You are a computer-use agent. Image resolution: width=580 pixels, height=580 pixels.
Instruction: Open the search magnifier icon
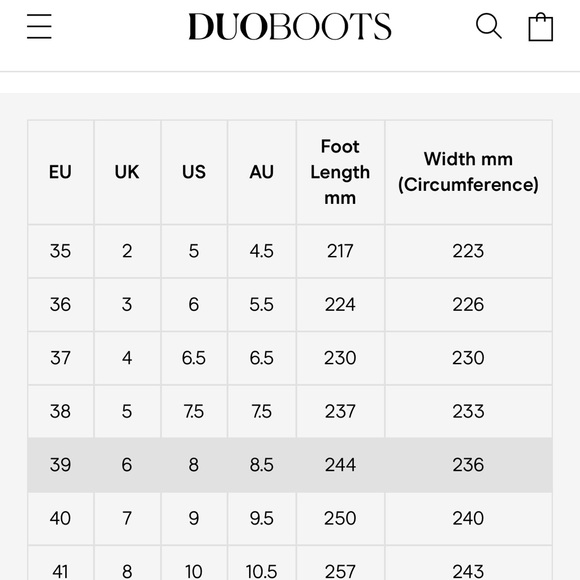(x=489, y=26)
